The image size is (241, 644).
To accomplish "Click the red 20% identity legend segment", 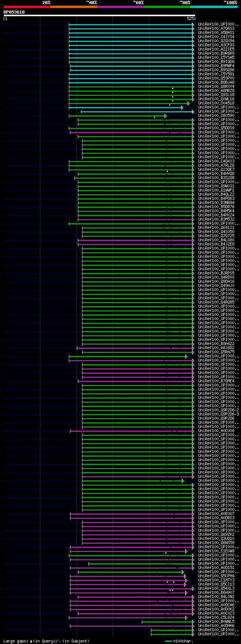I will (x=27, y=7).
